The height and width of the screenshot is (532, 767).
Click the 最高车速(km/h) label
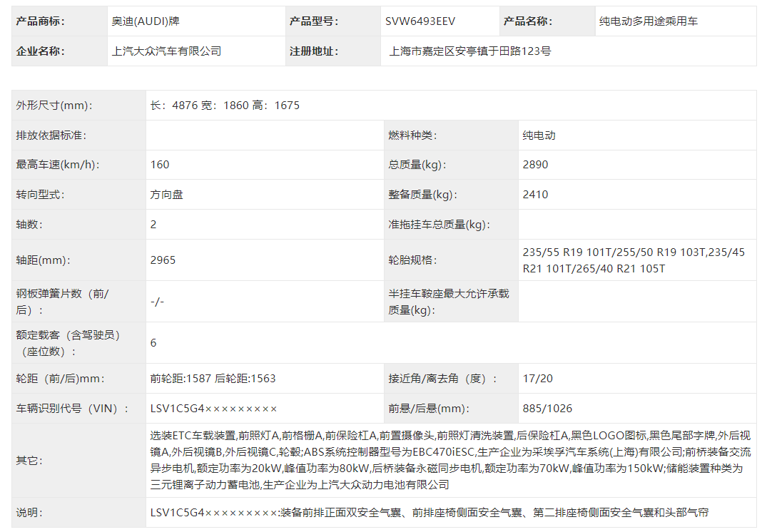point(57,165)
